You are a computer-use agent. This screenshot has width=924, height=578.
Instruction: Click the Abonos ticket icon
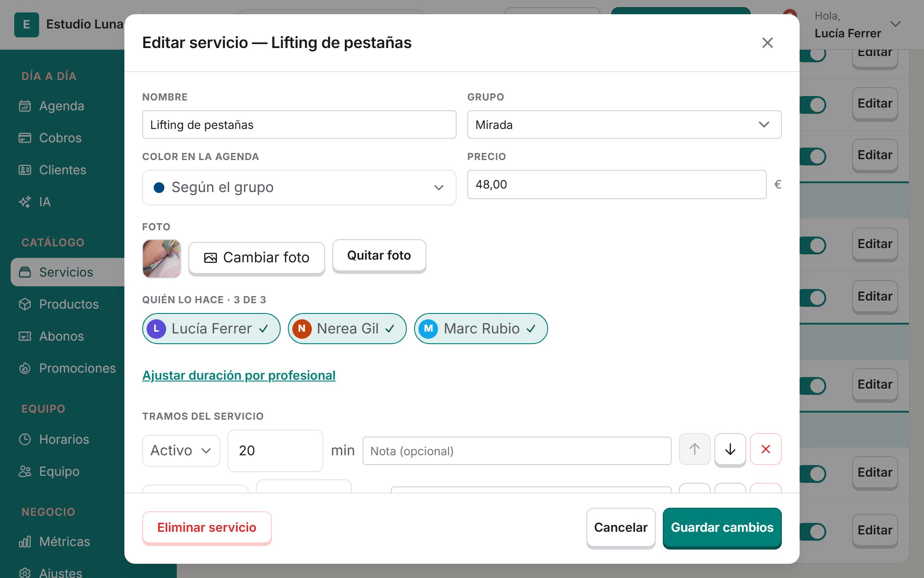pos(25,336)
